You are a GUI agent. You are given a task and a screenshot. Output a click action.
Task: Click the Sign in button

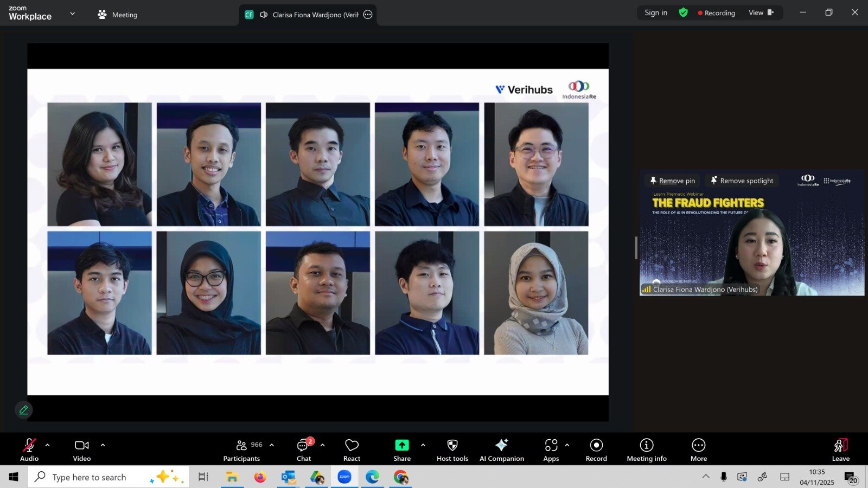coord(655,12)
